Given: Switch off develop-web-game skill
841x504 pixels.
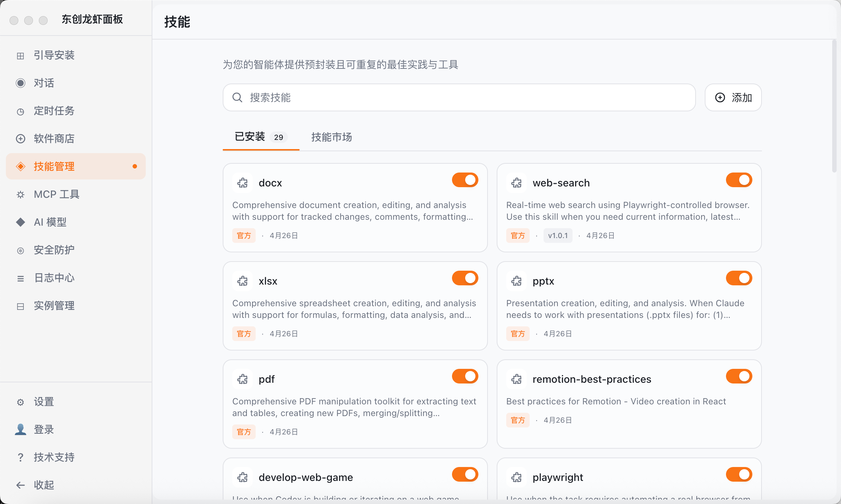Looking at the screenshot, I should coord(465,474).
